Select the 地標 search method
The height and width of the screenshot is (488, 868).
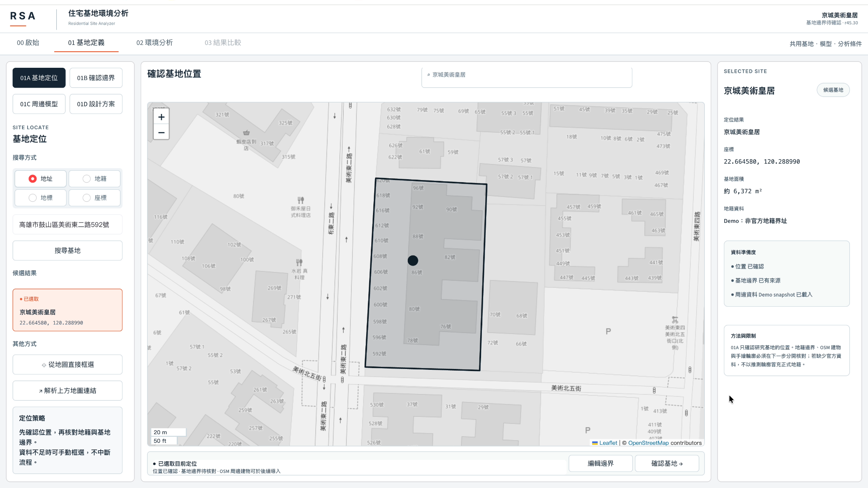(x=41, y=198)
